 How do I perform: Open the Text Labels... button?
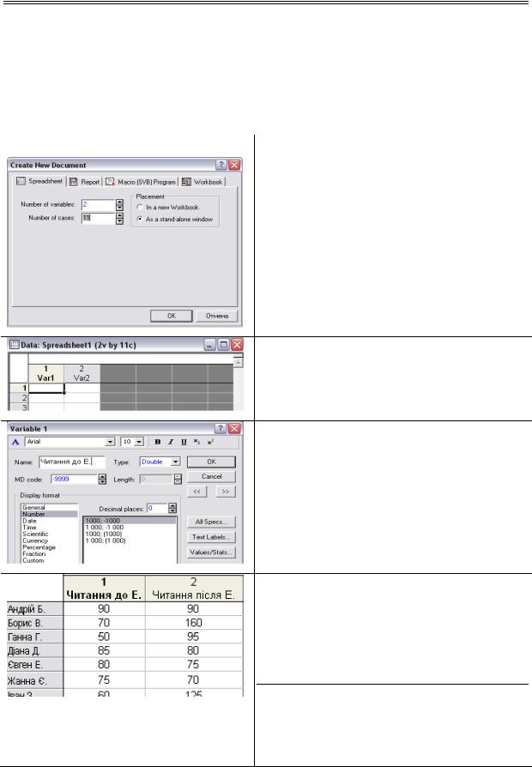click(211, 537)
